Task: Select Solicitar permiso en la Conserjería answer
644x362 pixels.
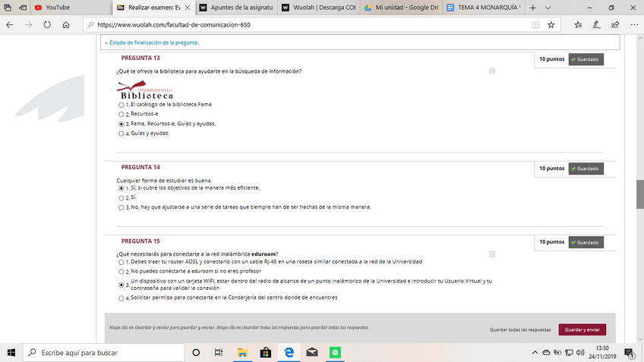Action: pyautogui.click(x=122, y=298)
